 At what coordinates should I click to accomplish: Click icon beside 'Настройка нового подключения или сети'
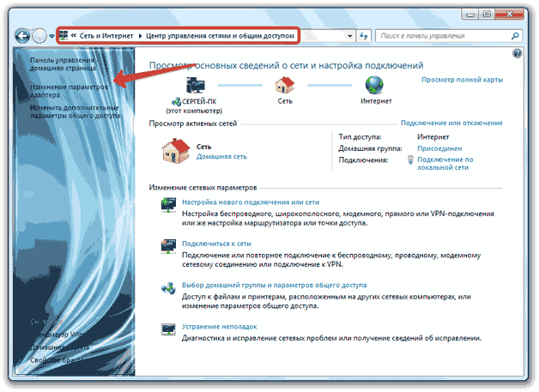[168, 205]
